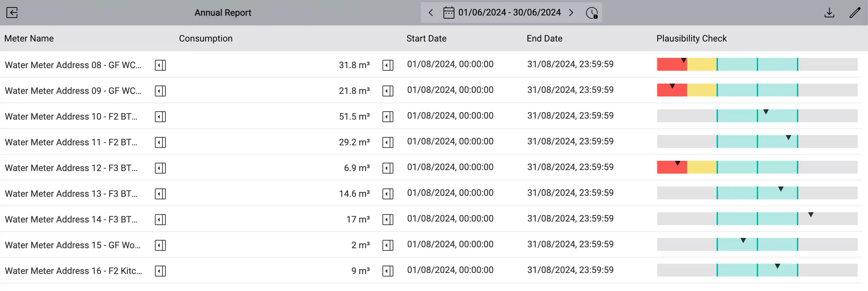This screenshot has height=291, width=868.
Task: Open the calendar date picker icon
Action: click(449, 13)
